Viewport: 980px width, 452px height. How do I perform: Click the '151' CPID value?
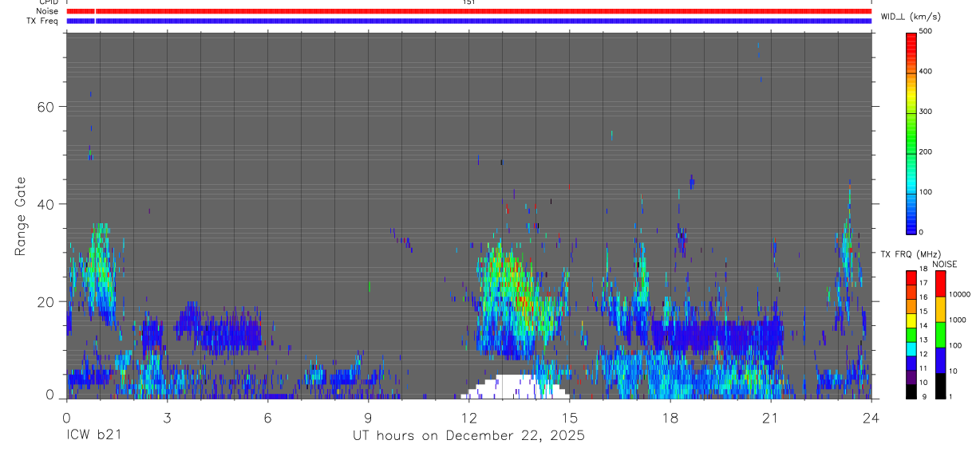point(468,2)
